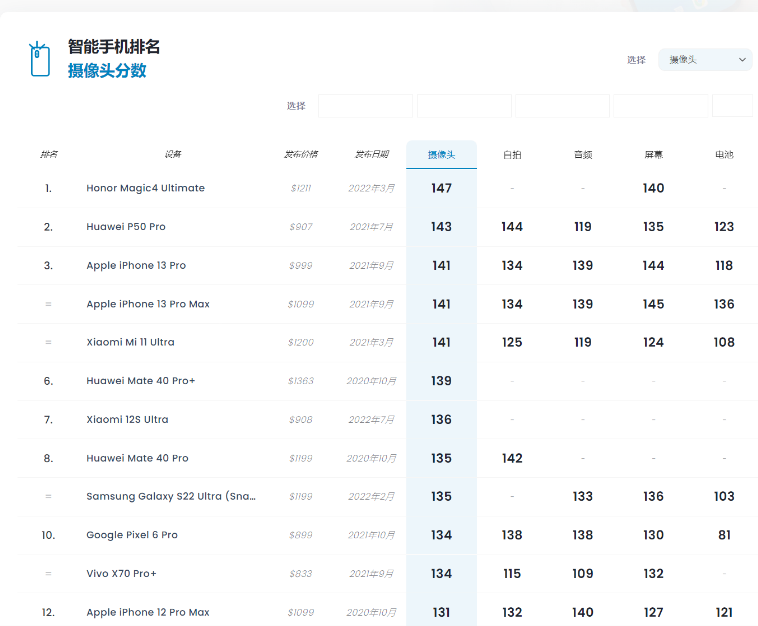Click screen score 140 for Honor Magic4 Ultimate
The width and height of the screenshot is (758, 626).
[654, 188]
